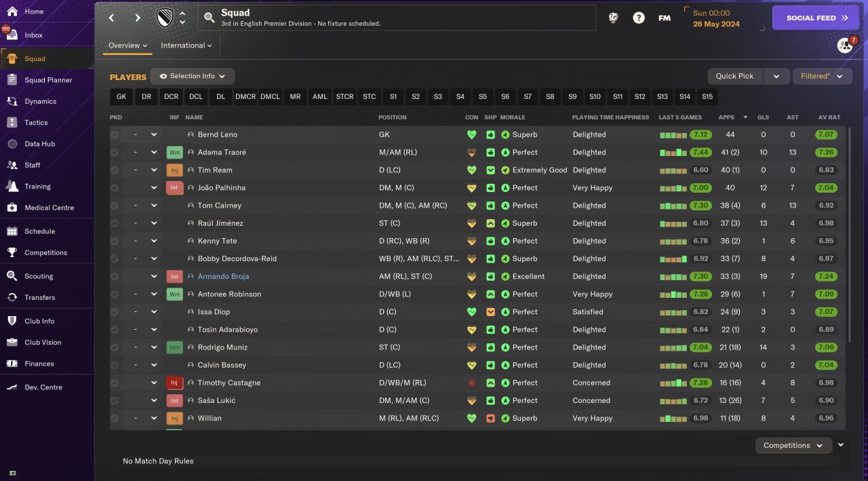868x481 pixels.
Task: Click the back navigation arrow
Action: (x=112, y=18)
